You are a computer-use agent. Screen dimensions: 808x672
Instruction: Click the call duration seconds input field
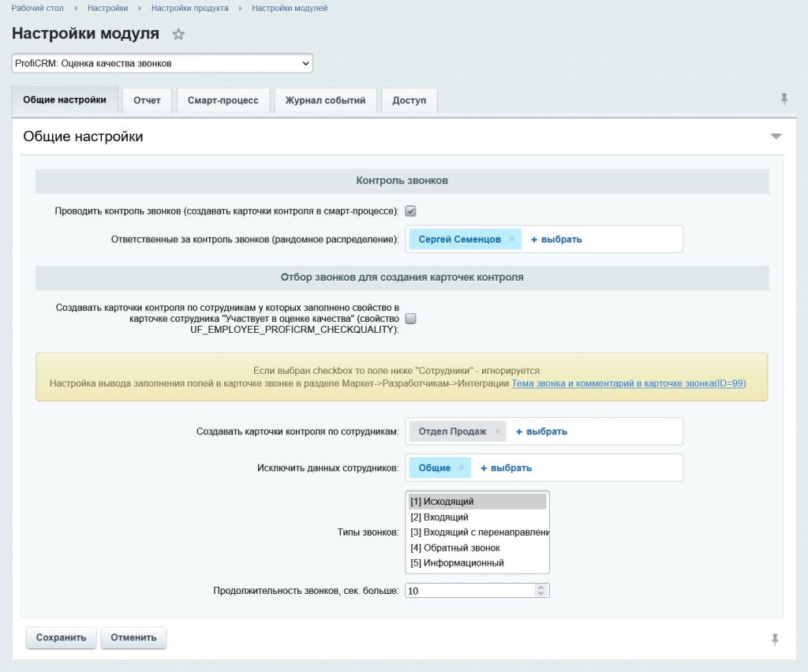469,590
